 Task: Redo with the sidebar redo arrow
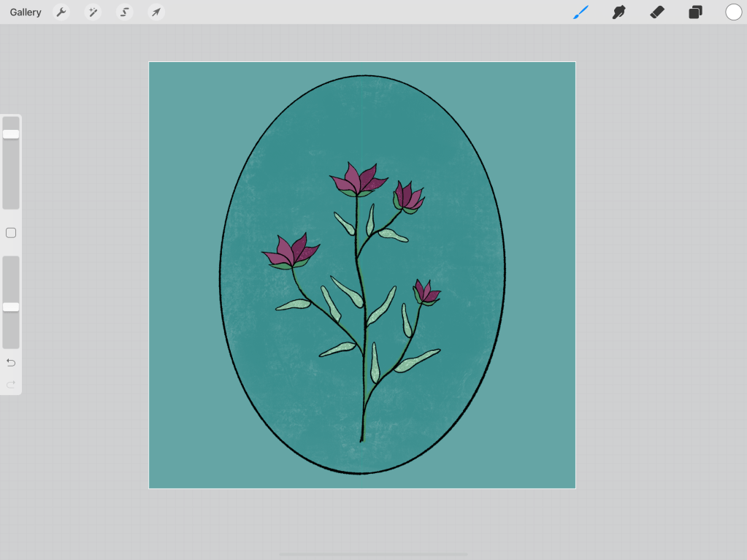tap(11, 384)
